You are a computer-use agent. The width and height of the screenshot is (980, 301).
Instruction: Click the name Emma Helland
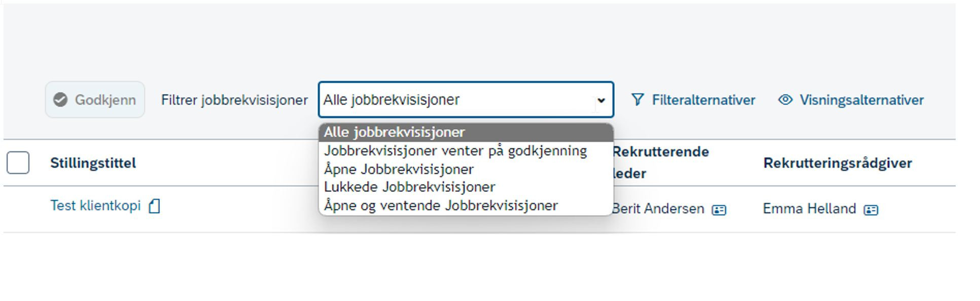click(809, 209)
